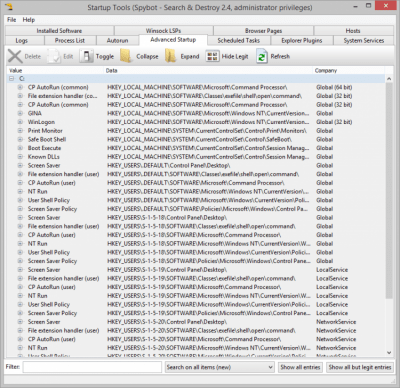400x388 pixels.
Task: Click the Toggle toolbar icon
Action: point(86,56)
